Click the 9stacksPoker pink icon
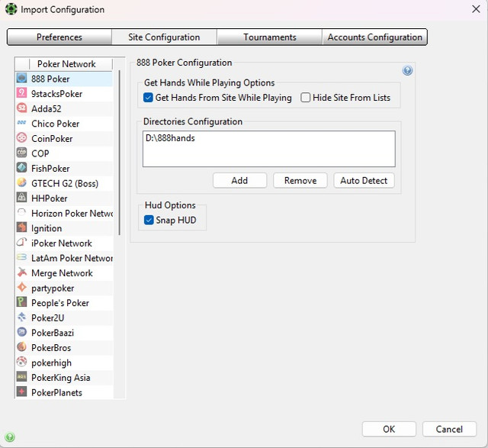 point(22,93)
